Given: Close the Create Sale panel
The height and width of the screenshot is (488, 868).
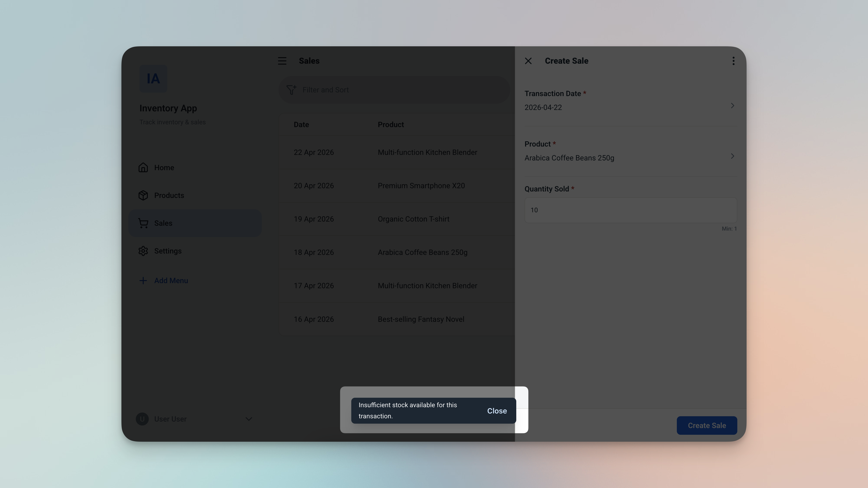Looking at the screenshot, I should (528, 61).
